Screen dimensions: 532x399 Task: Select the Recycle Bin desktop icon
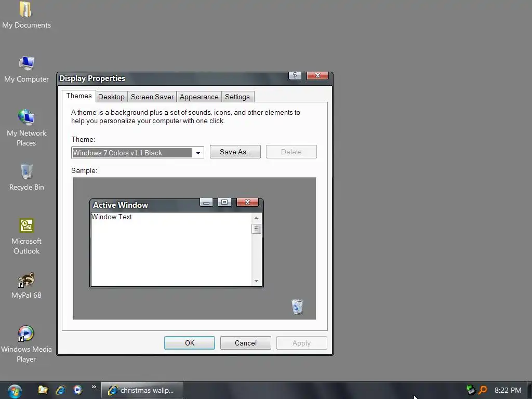click(26, 178)
